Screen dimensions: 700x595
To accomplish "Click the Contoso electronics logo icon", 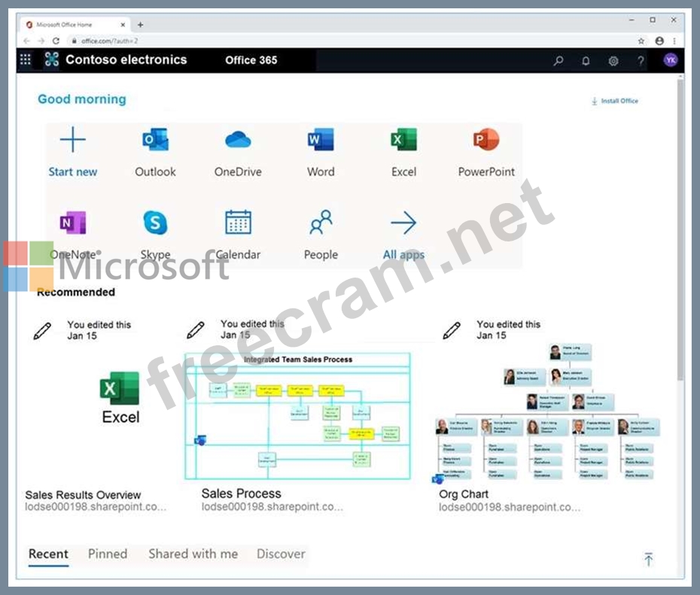I will pyautogui.click(x=52, y=59).
